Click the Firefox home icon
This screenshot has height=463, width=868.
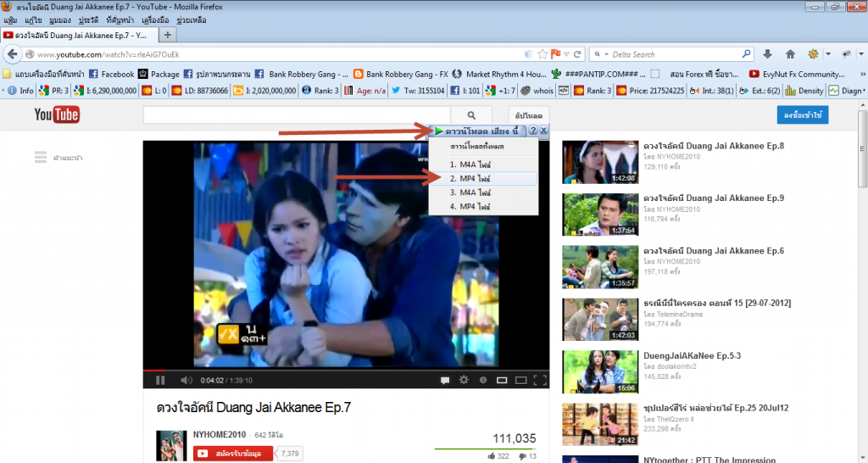(x=790, y=54)
